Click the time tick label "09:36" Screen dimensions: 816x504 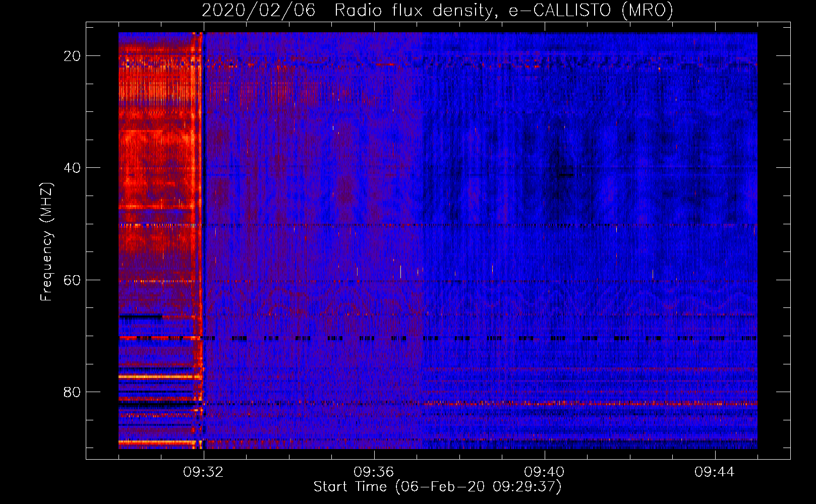point(374,472)
